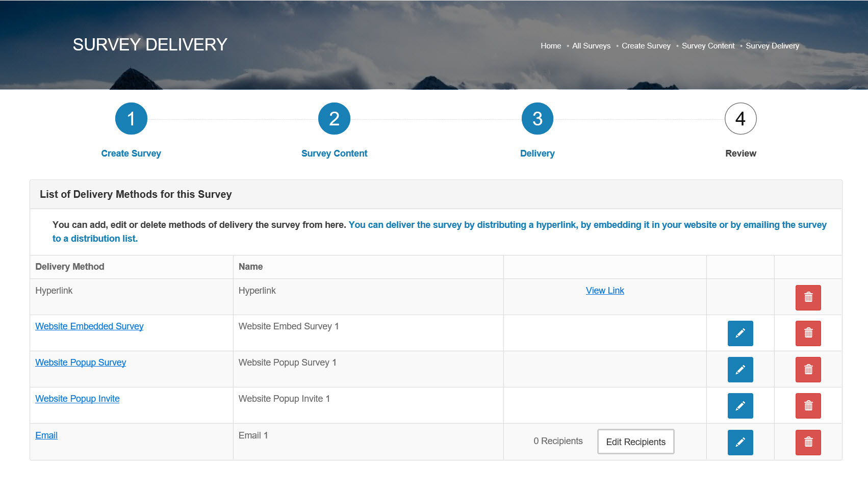The image size is (868, 491).
Task: Click the Edit Recipients button
Action: tap(635, 442)
